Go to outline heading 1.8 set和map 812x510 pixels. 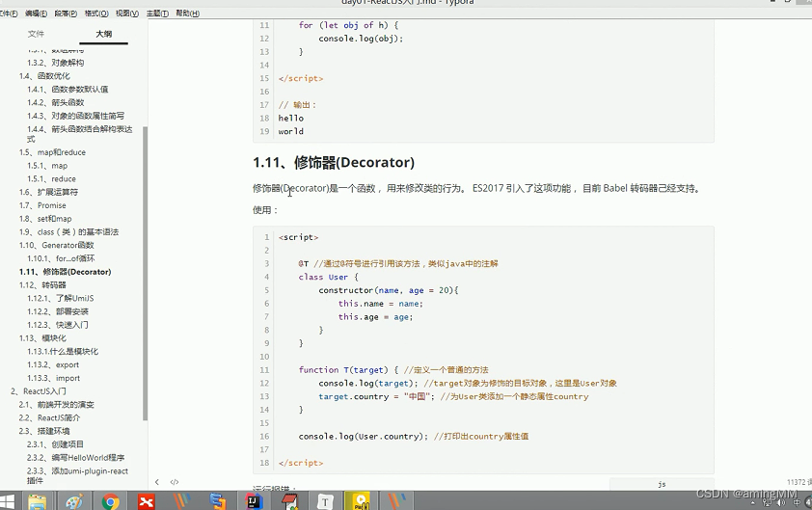click(x=45, y=219)
